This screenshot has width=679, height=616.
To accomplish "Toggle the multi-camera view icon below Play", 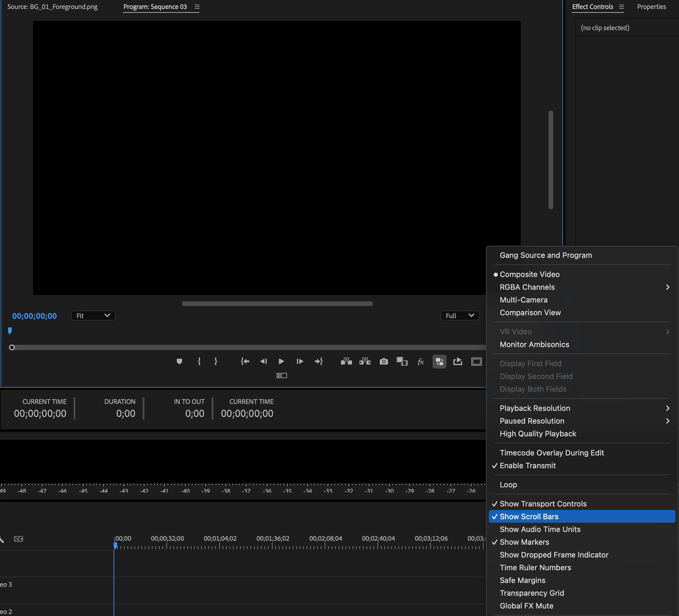I will [282, 376].
